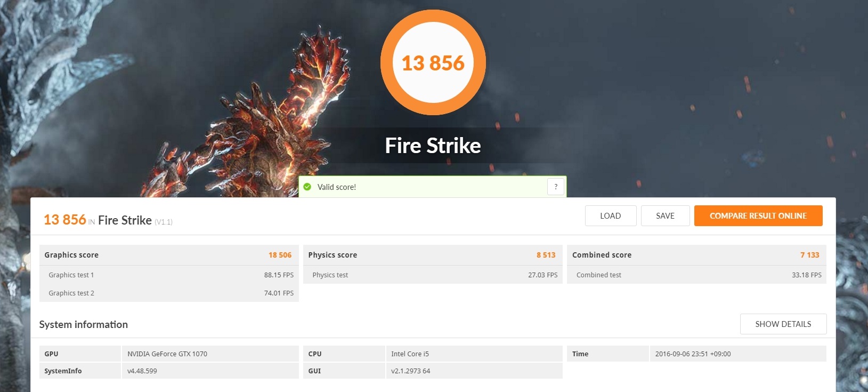Click the CPU label cell
The width and height of the screenshot is (868, 392).
click(344, 354)
